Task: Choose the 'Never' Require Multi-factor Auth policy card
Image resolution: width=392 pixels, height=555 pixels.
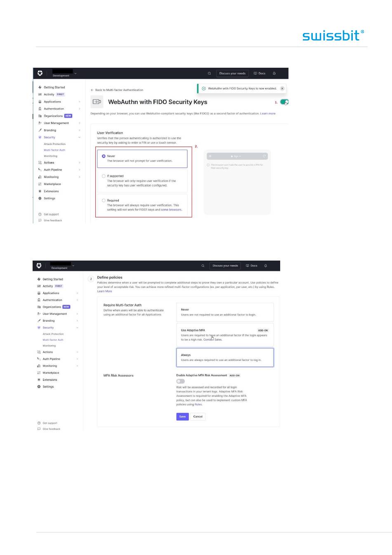Action: [x=225, y=312]
